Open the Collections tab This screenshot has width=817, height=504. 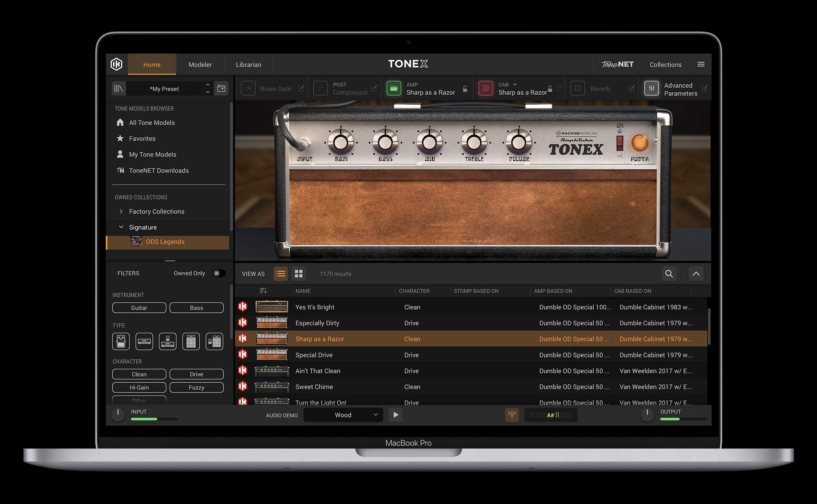click(665, 64)
